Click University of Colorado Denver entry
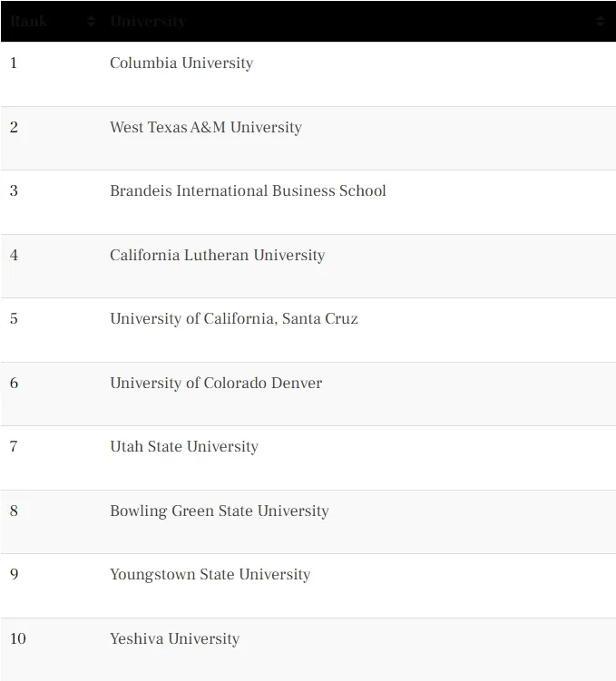 [216, 383]
